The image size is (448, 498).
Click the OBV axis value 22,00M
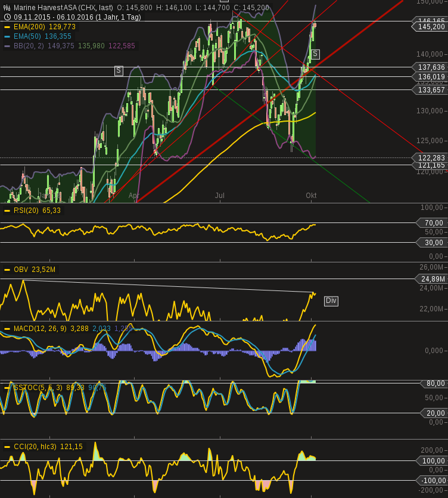431,309
